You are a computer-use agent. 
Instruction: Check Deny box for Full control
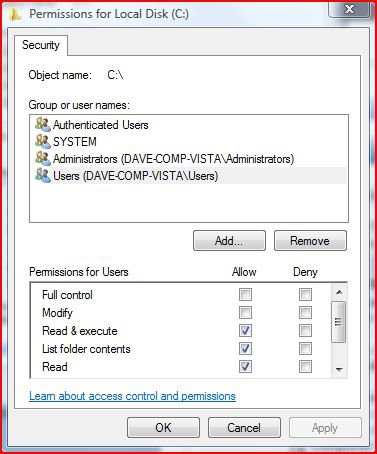[305, 295]
